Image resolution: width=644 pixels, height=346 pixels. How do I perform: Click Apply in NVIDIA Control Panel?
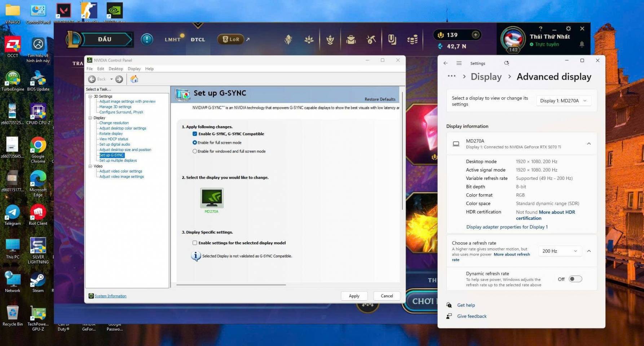point(354,296)
